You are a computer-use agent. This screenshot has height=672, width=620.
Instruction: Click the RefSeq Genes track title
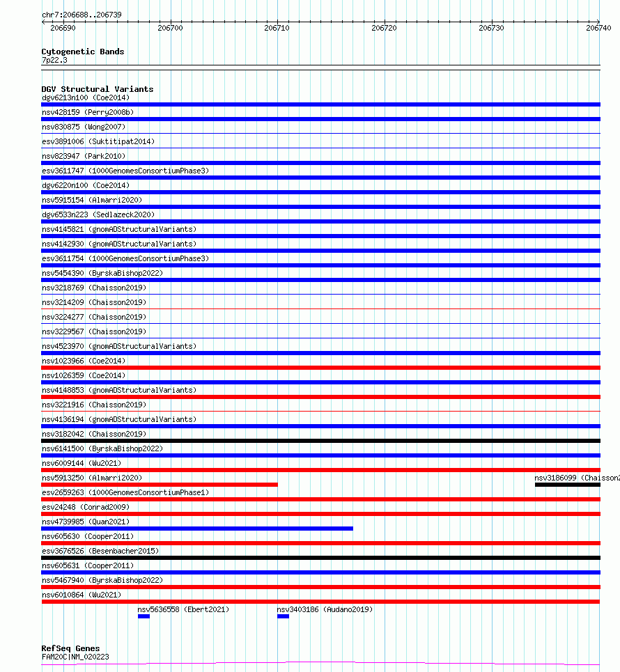coord(70,648)
